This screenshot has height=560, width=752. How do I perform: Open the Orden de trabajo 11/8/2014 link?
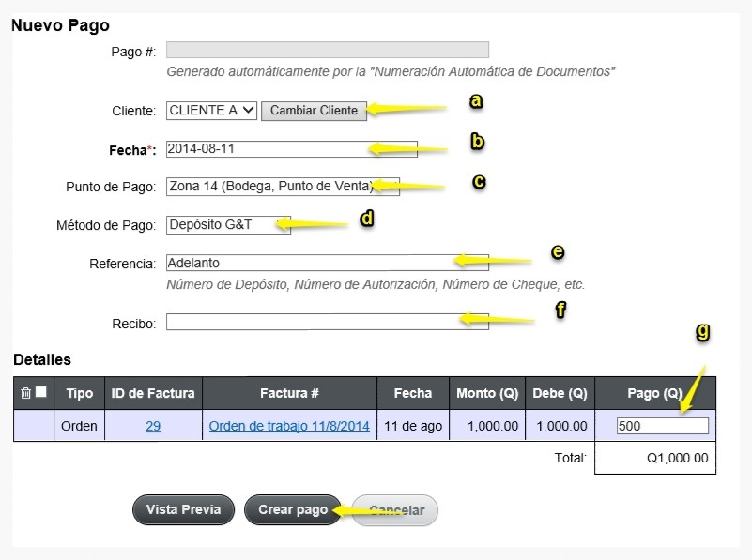[x=289, y=426]
